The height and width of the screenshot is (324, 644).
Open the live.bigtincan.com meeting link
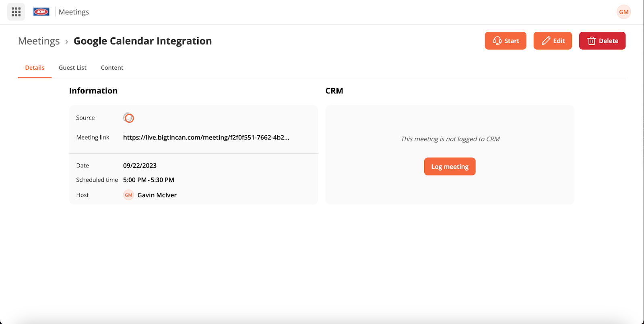tap(206, 137)
